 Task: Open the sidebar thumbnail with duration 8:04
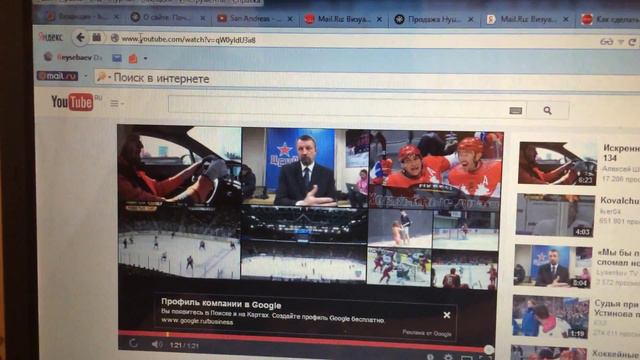coord(553,267)
